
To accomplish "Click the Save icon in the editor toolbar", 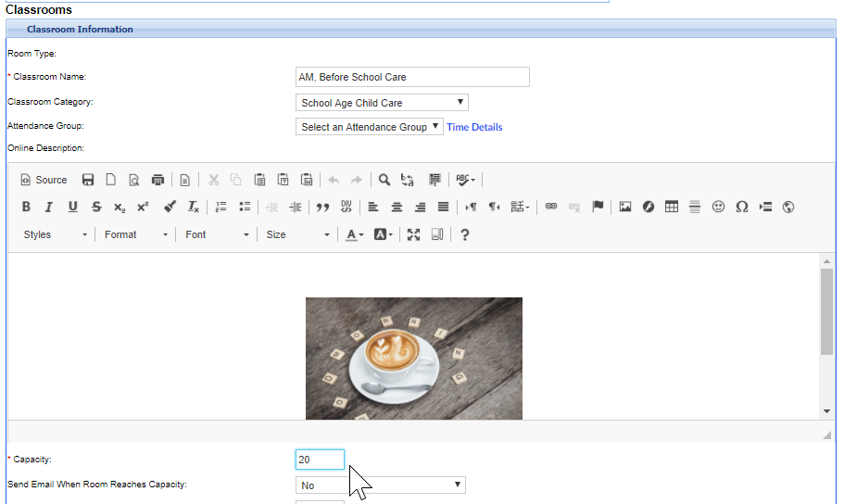I will pos(88,180).
